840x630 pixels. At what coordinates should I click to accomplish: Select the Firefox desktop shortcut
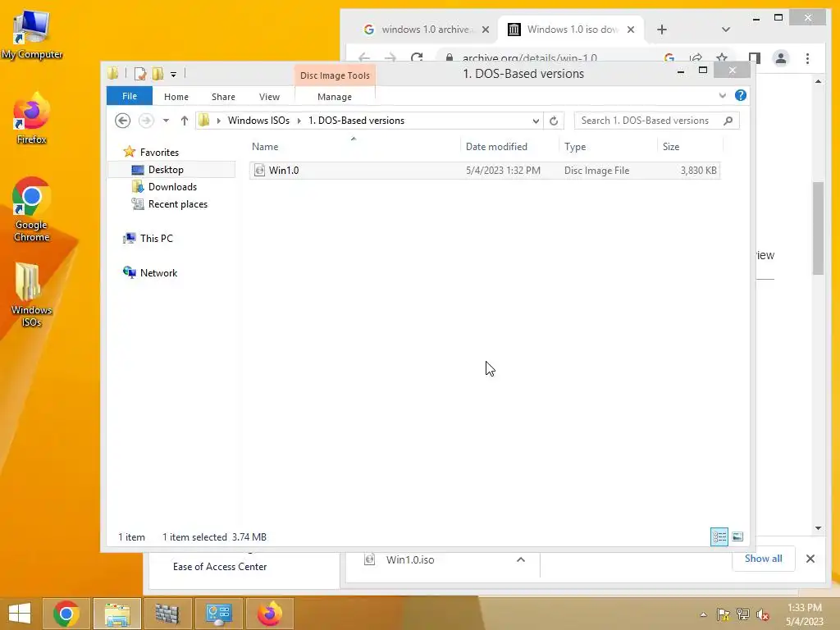click(31, 119)
